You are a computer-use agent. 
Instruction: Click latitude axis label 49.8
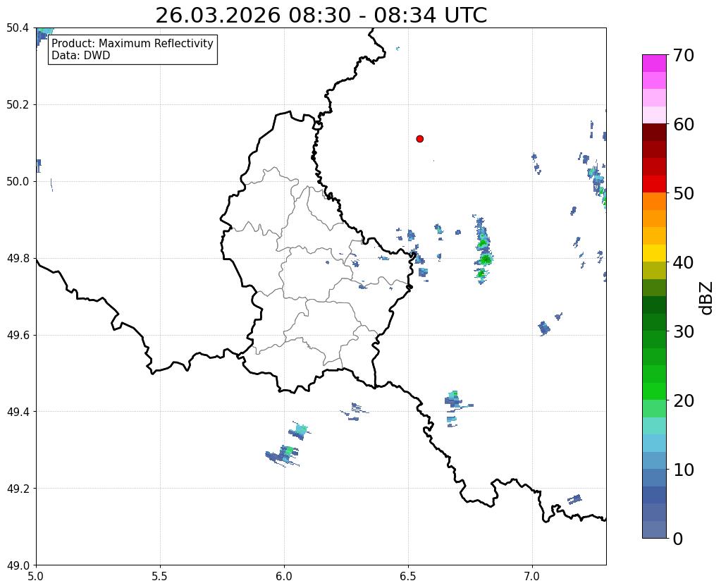point(18,259)
